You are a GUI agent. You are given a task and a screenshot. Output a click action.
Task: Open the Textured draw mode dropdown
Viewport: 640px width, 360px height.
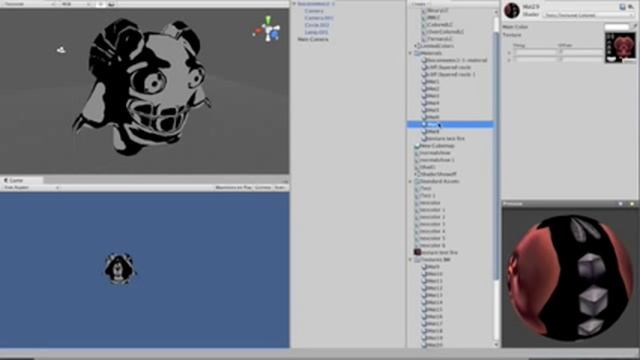pyautogui.click(x=29, y=4)
